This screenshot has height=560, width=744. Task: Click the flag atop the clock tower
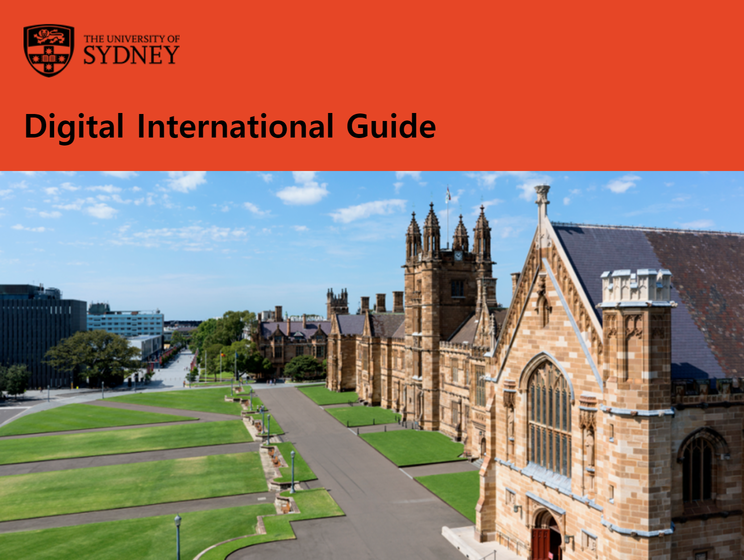pyautogui.click(x=448, y=194)
